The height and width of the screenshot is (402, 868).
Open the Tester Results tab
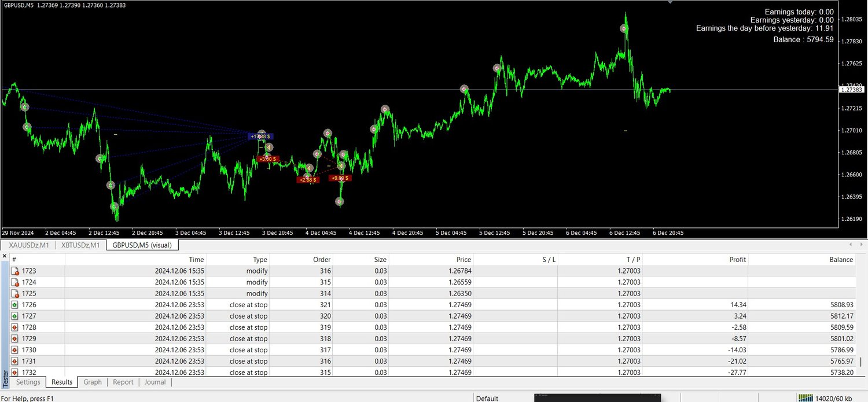point(62,382)
